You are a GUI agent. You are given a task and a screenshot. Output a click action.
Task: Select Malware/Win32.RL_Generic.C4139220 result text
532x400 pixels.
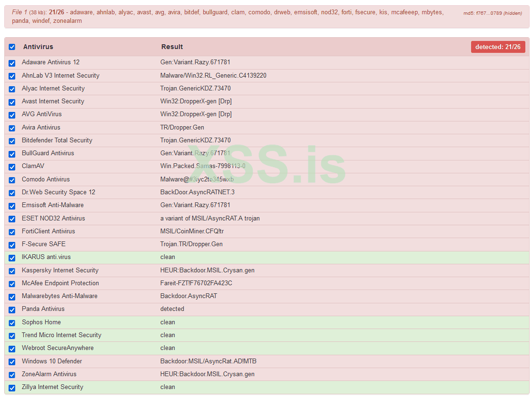213,75
